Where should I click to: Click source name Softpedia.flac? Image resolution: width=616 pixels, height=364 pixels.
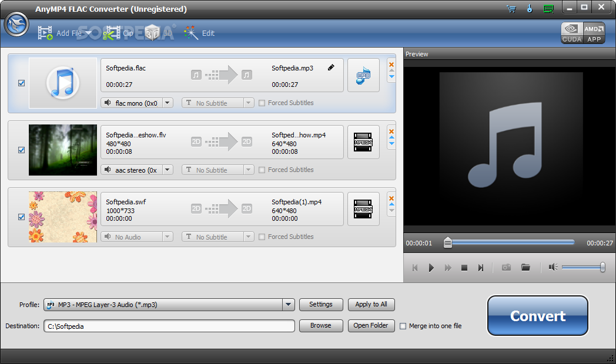pos(126,68)
